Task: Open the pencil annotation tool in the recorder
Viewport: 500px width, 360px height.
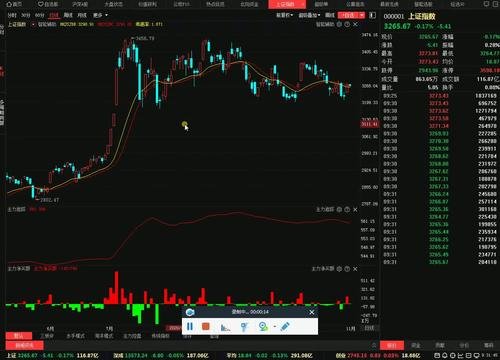Action: [x=285, y=326]
